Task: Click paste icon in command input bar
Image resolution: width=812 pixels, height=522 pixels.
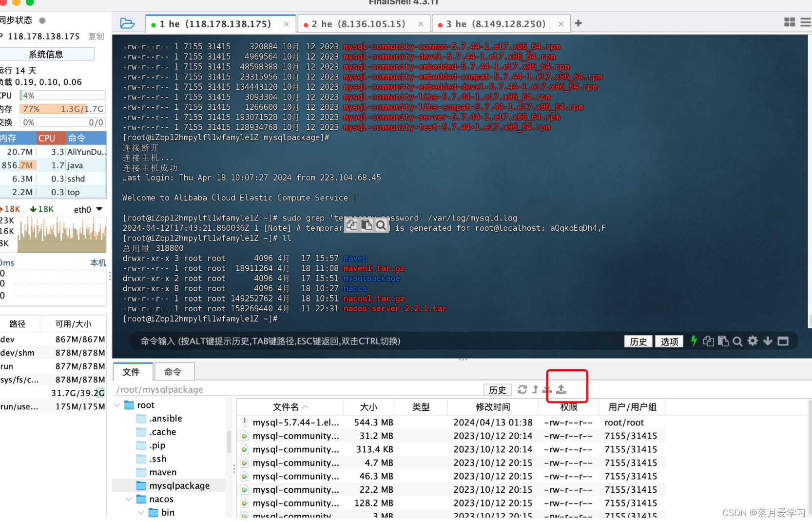Action: click(x=723, y=341)
